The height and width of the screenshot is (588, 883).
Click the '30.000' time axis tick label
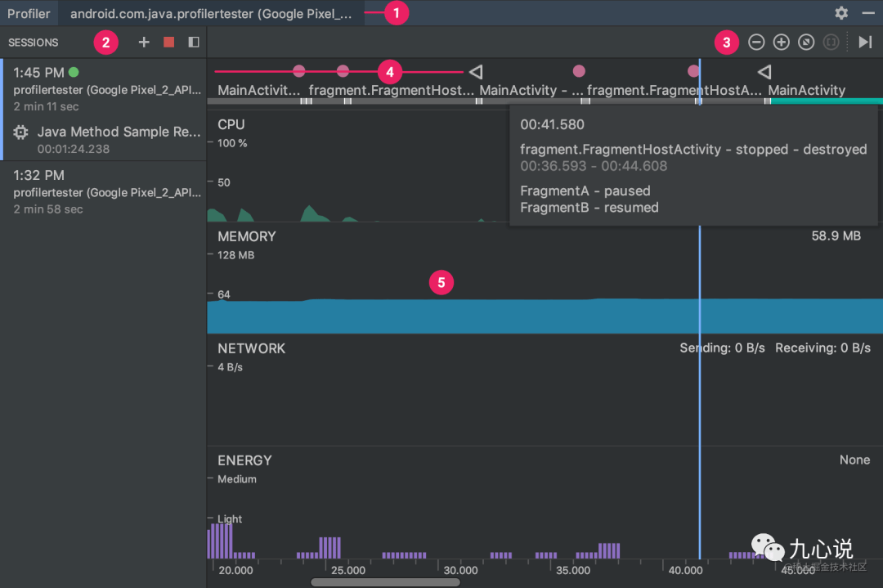pyautogui.click(x=460, y=570)
